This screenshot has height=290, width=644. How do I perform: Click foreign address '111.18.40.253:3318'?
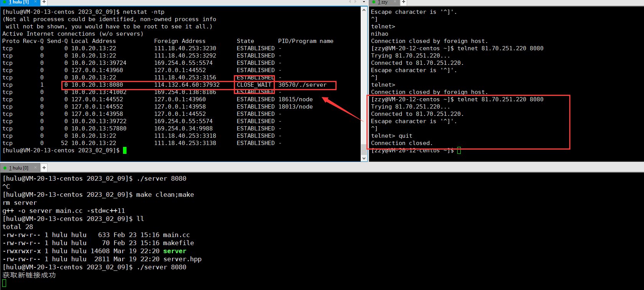tap(185, 136)
